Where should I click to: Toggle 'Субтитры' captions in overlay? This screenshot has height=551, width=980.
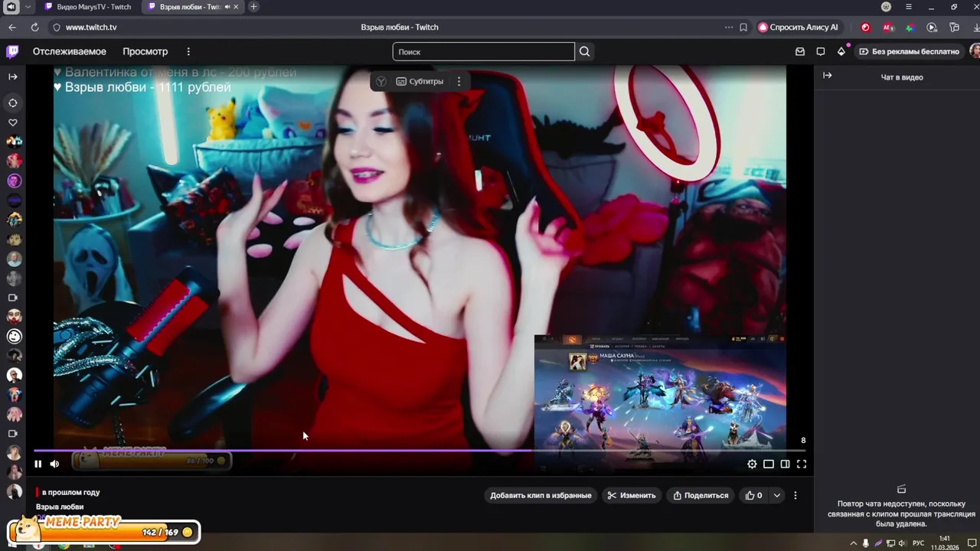(420, 81)
